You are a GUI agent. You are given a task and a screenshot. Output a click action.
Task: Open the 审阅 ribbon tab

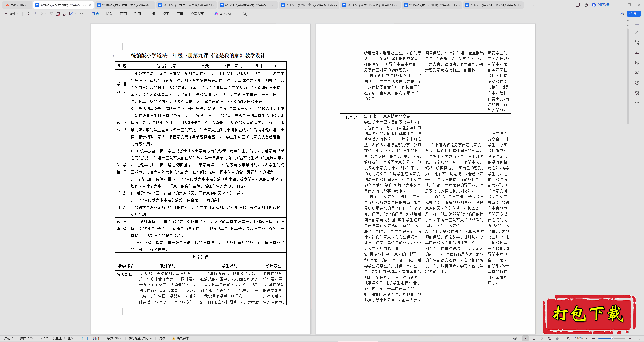pos(151,14)
